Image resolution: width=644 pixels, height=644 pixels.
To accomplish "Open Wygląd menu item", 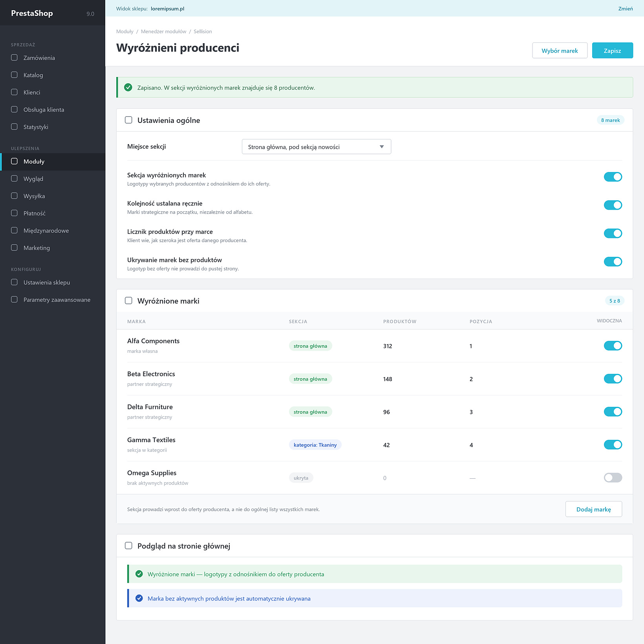I will click(53, 179).
